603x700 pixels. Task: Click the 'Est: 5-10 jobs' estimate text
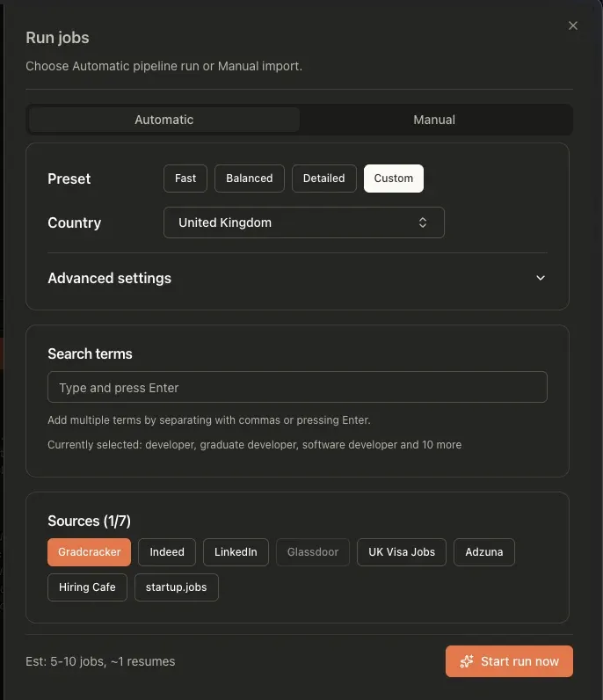[x=100, y=661]
